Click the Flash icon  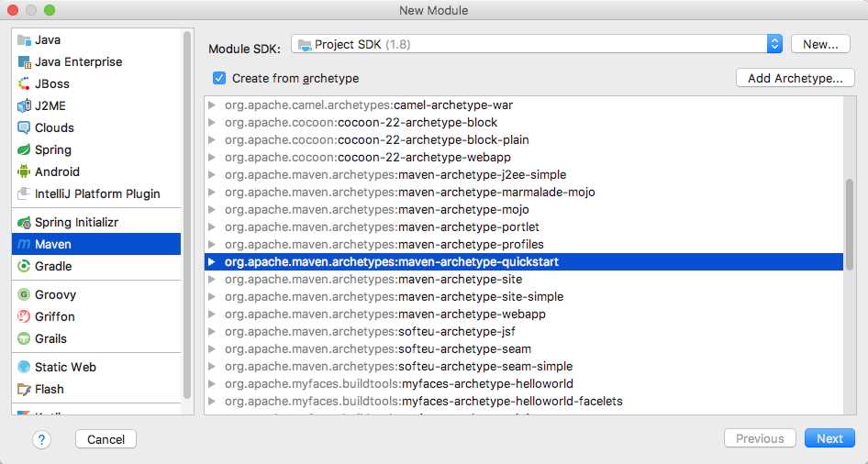tap(24, 390)
